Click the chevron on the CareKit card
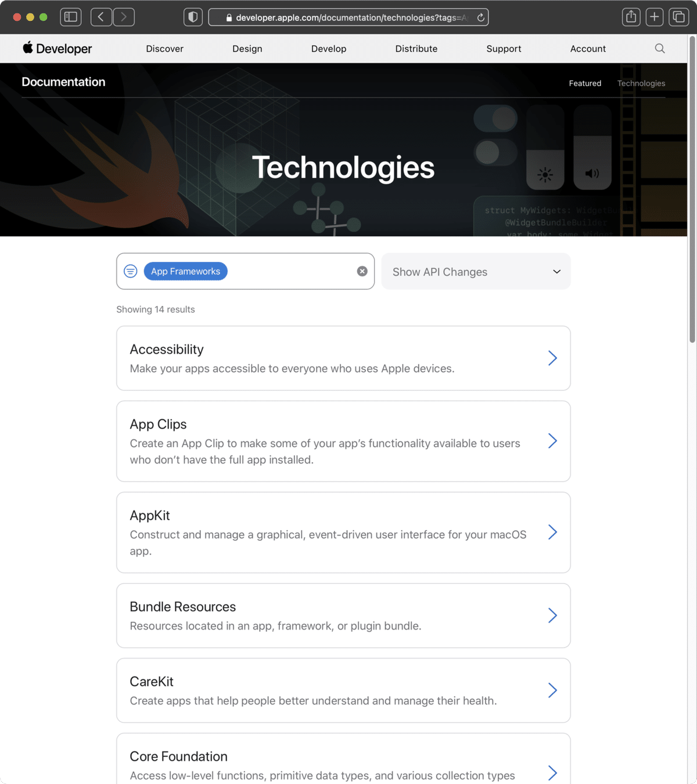This screenshot has height=784, width=697. tap(552, 691)
